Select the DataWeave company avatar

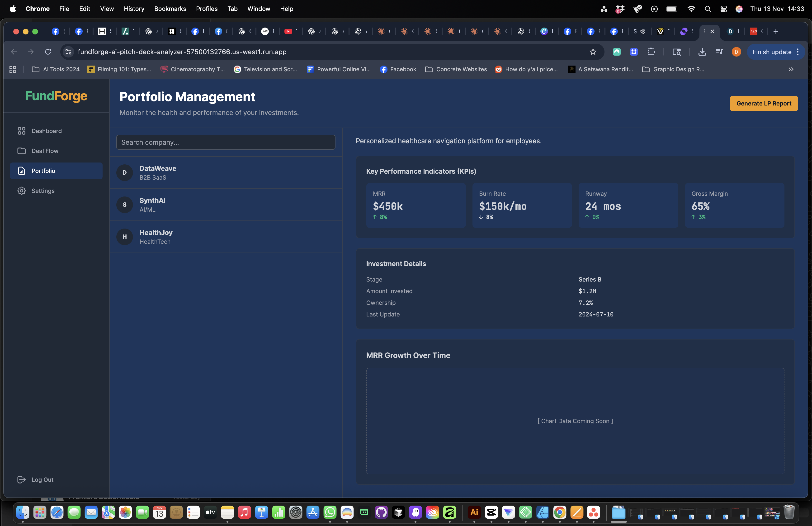coord(124,173)
